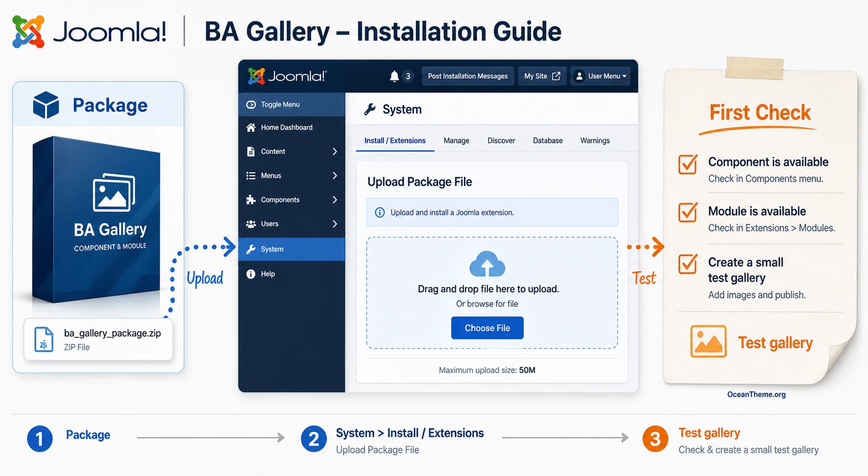This screenshot has width=868, height=476.
Task: Click the Check in Extensions > Modules text
Action: coord(772,228)
